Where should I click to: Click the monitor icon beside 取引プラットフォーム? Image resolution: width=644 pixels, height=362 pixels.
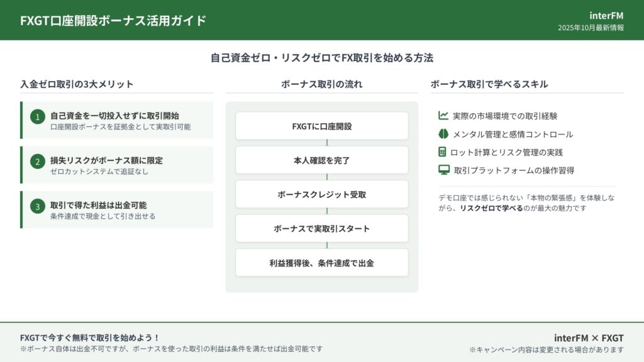[444, 170]
